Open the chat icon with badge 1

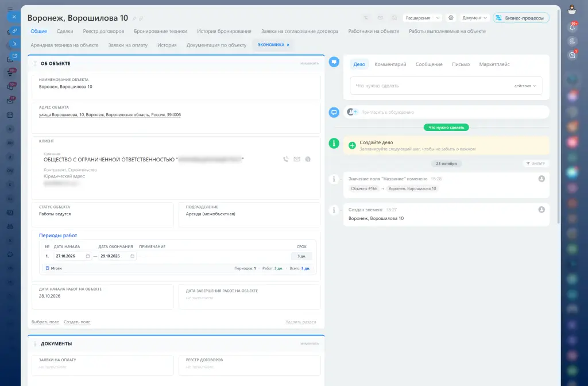pos(572,55)
